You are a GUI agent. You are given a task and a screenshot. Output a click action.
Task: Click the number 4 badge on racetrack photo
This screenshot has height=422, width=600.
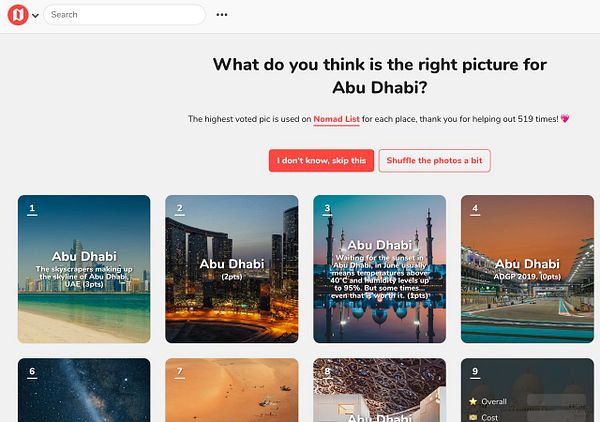click(475, 209)
